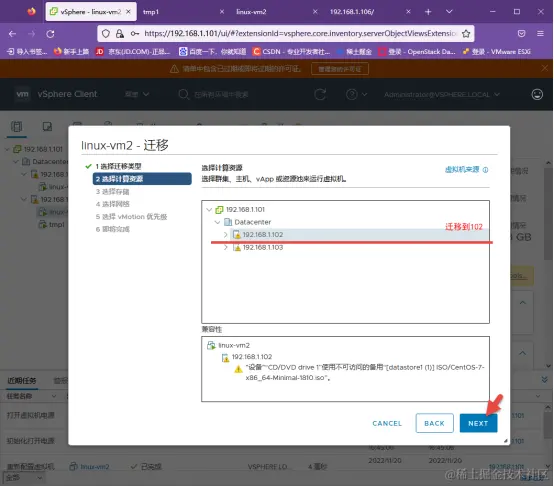Select host 192.168.1.103 in resource tree

click(263, 247)
